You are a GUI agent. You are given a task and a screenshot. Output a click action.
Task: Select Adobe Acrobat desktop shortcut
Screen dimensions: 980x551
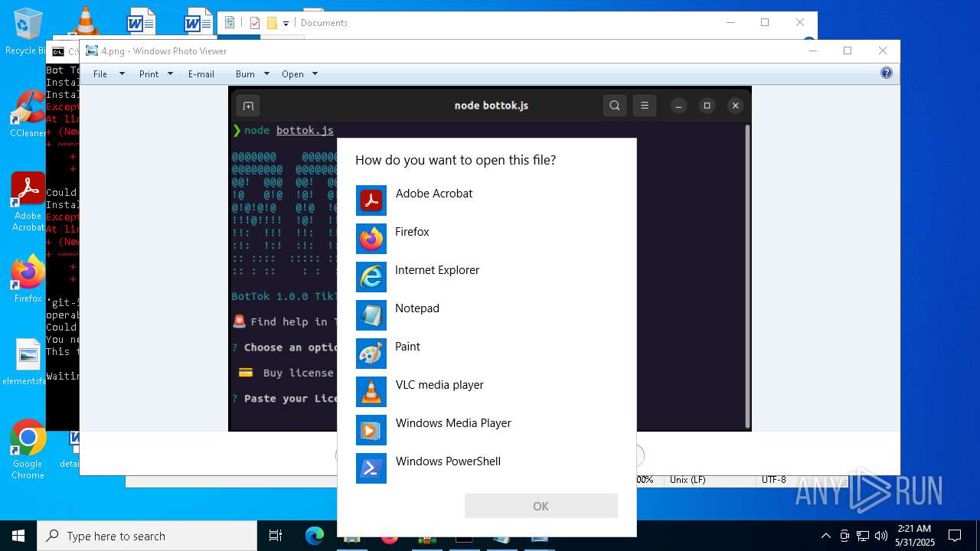point(28,202)
